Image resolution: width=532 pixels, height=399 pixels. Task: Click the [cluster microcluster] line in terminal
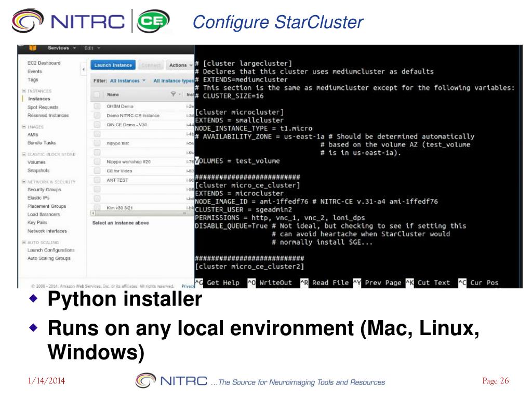click(239, 112)
